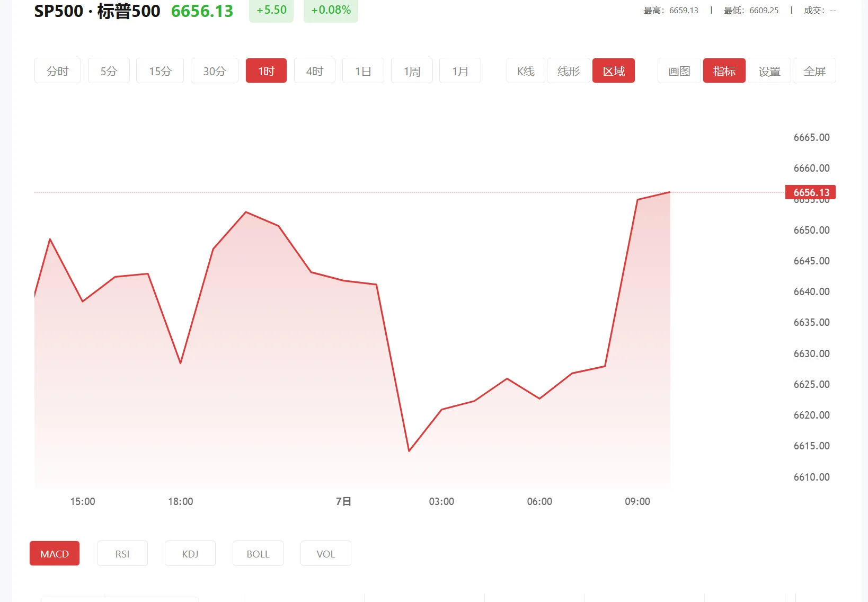
Task: Open the 设置 chart settings
Action: 769,70
